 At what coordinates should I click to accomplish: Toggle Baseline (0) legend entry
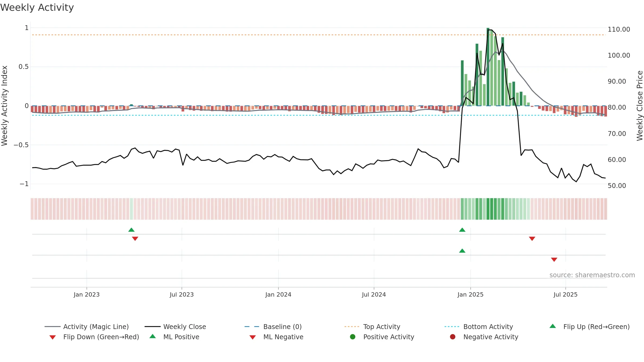[273, 327]
